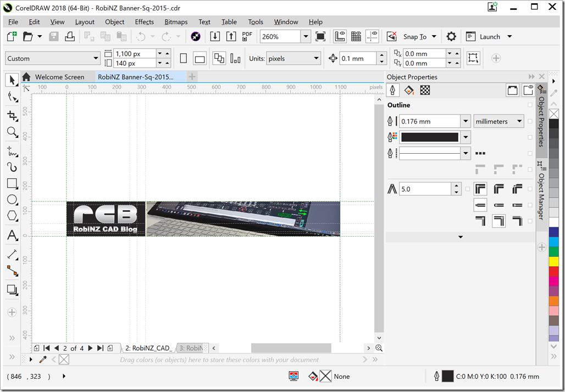Viewport: 565px width, 392px height.
Task: Open Publish to PDF
Action: coord(247,36)
